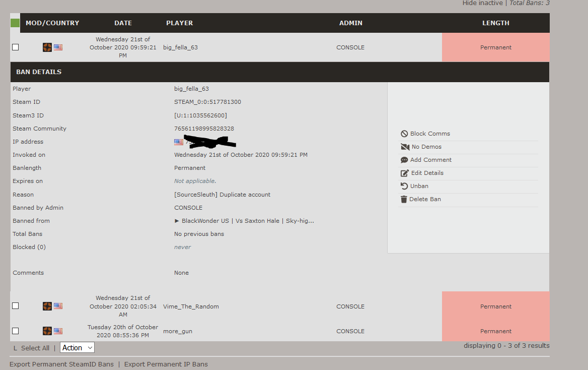Click Export Permanent SteamID Bans

61,364
